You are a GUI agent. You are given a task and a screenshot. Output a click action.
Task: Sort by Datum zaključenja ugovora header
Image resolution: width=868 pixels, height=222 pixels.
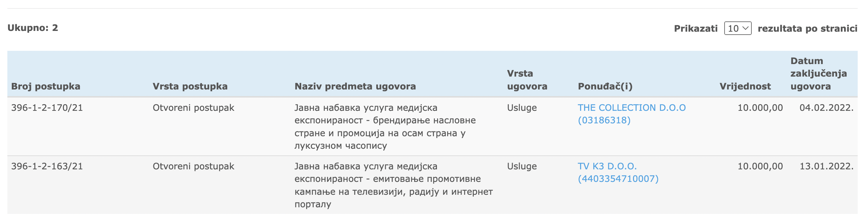(x=819, y=74)
